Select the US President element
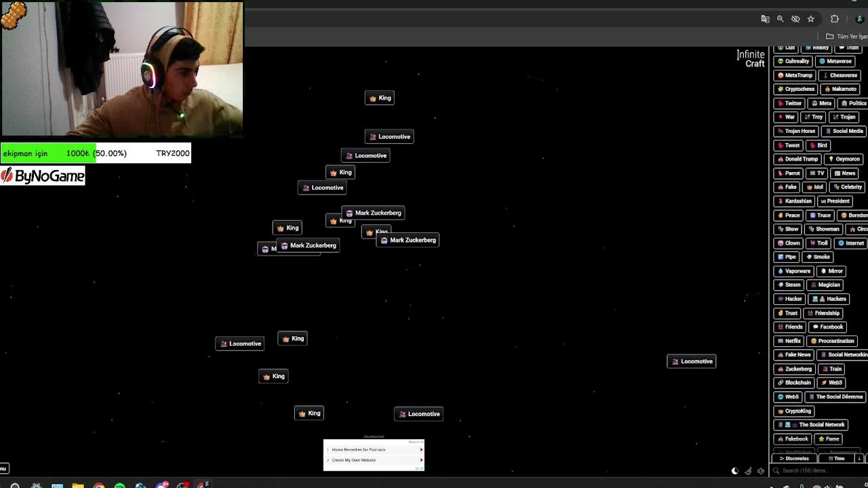This screenshot has height=488, width=868. click(835, 201)
